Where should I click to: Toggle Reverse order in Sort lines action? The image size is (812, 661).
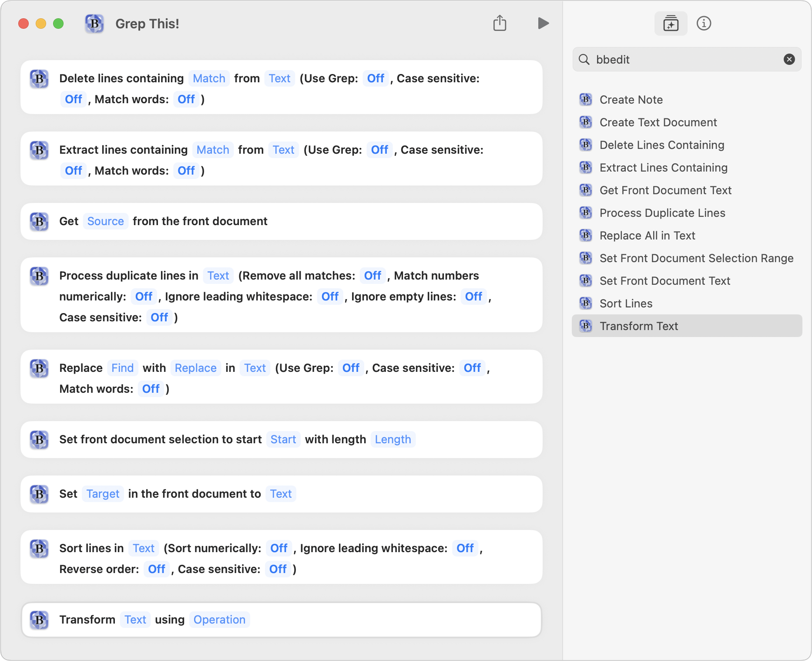pyautogui.click(x=156, y=569)
